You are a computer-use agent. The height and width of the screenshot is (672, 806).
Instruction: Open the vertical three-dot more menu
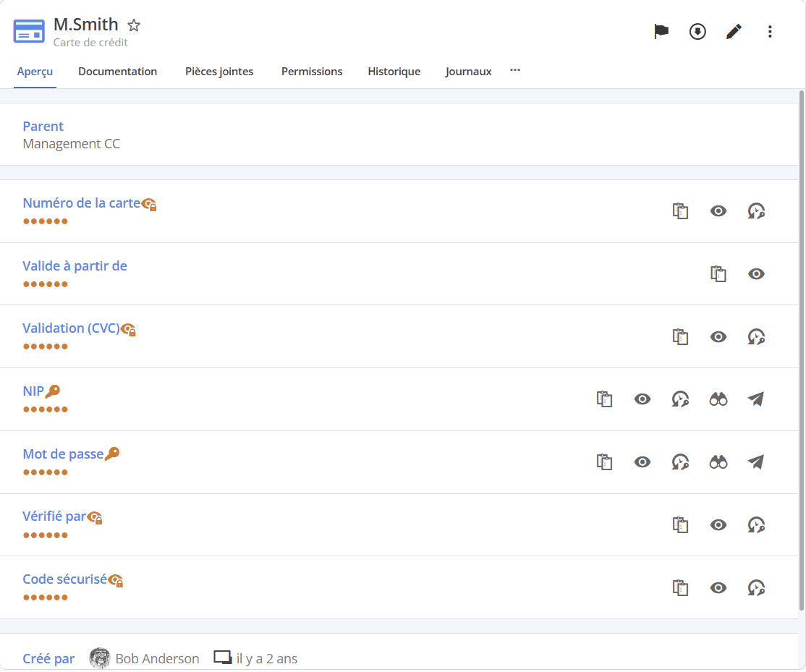770,32
